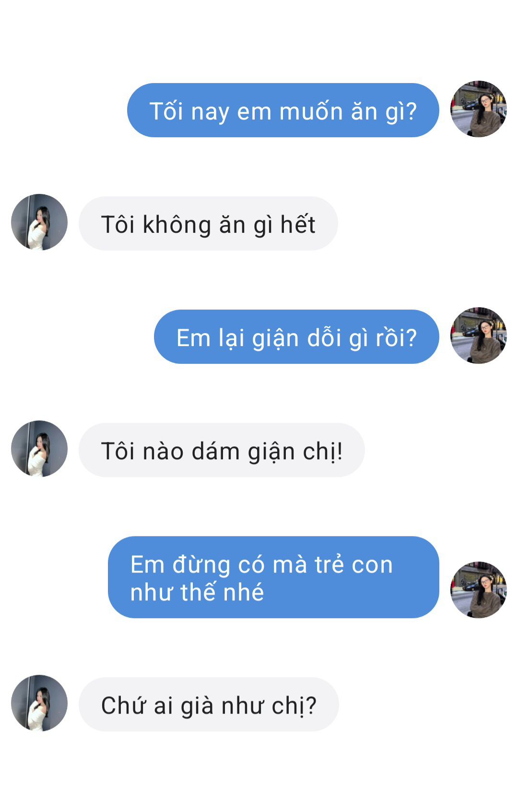Open the profile picture next to 'Tôi không ăn gì hết'
The height and width of the screenshot is (812, 518).
[39, 222]
